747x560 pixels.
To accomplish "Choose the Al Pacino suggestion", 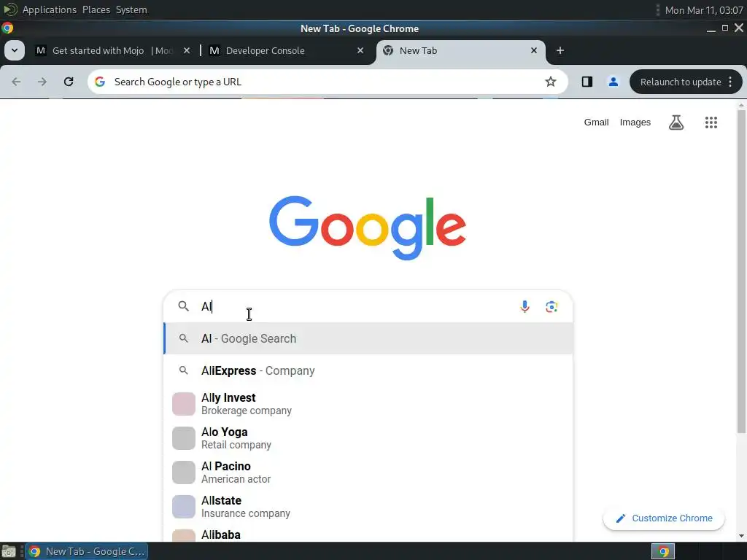I will [368, 472].
